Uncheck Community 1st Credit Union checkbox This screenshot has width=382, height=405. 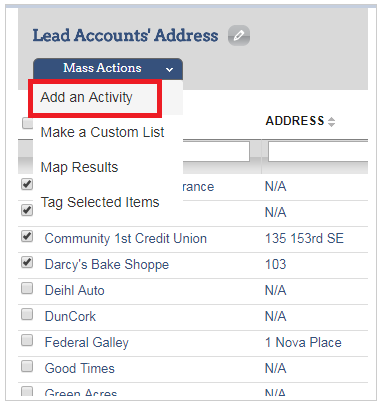coord(27,237)
